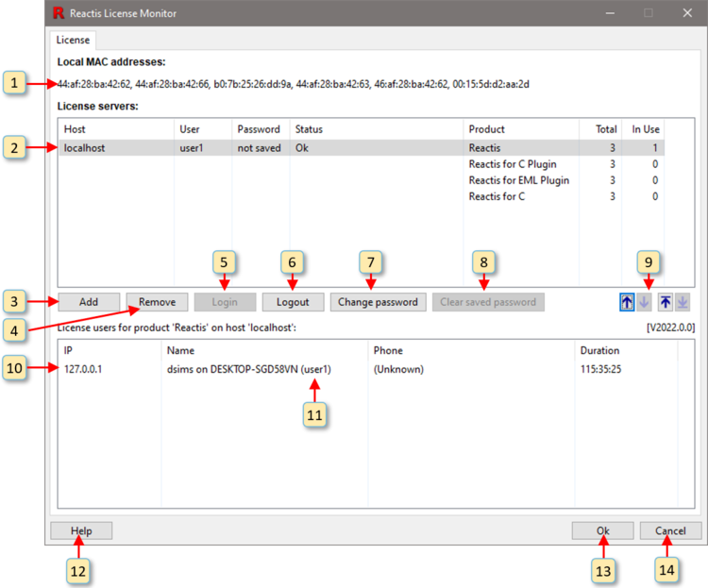Select the 127.0.0.1 license user row
Viewport: 708px width, 588px height.
point(368,369)
